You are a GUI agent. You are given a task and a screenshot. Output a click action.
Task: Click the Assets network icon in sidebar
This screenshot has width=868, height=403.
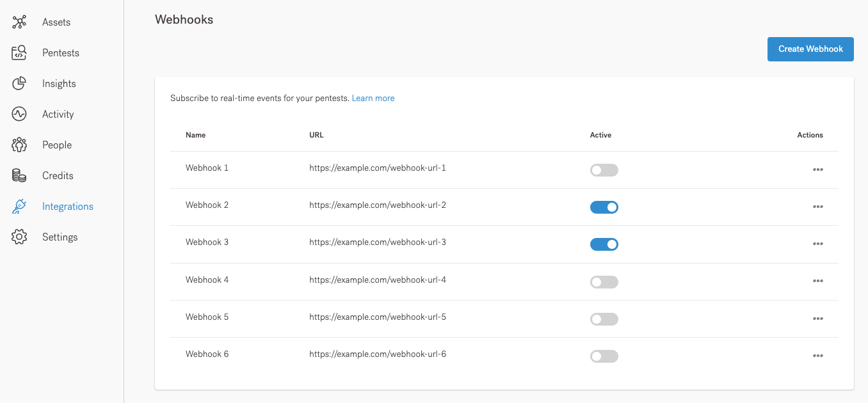pos(19,22)
